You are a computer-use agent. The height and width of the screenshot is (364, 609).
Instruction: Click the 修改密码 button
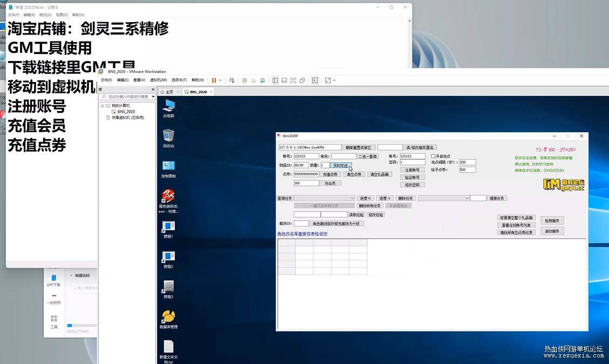point(412,185)
